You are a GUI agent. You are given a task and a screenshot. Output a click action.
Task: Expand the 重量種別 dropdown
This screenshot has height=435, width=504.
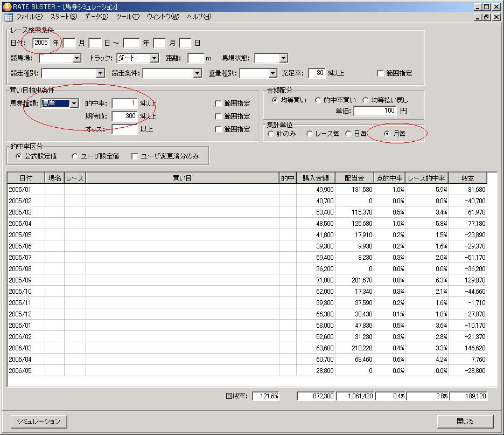click(x=272, y=73)
